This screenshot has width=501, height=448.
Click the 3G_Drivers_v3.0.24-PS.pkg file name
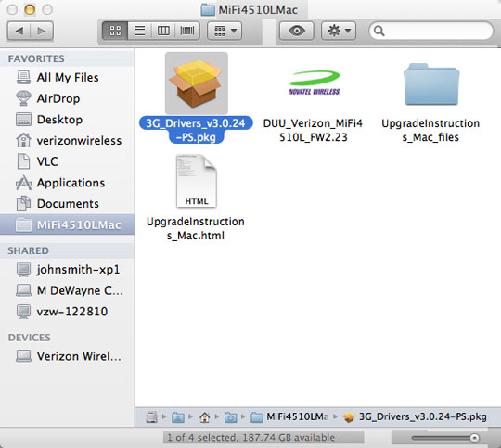[x=196, y=130]
